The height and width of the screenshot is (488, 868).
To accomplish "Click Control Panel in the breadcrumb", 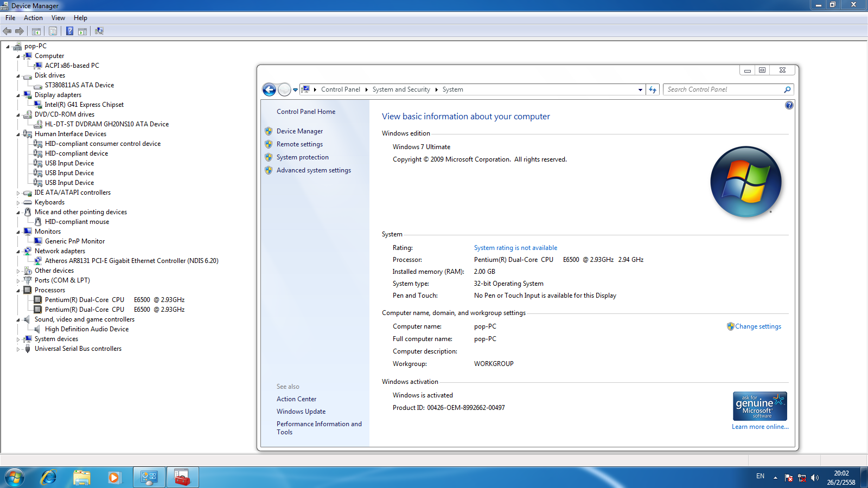I will click(341, 89).
